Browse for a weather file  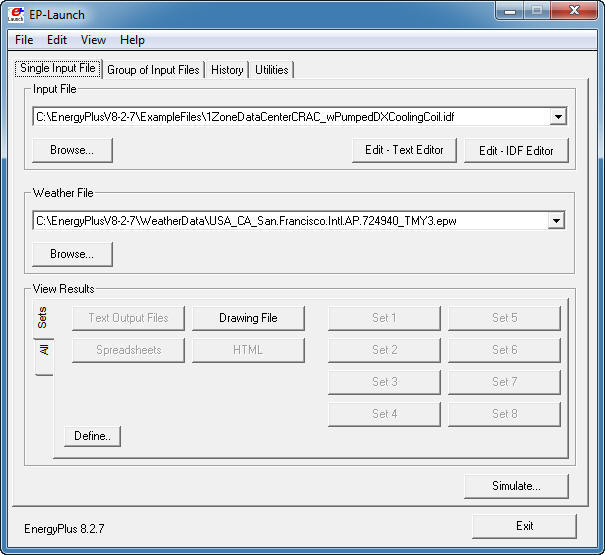(x=72, y=254)
